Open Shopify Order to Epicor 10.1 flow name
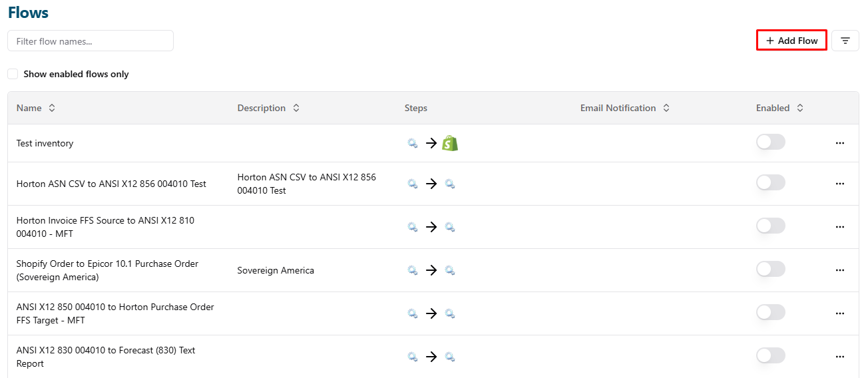The image size is (868, 378). point(107,270)
